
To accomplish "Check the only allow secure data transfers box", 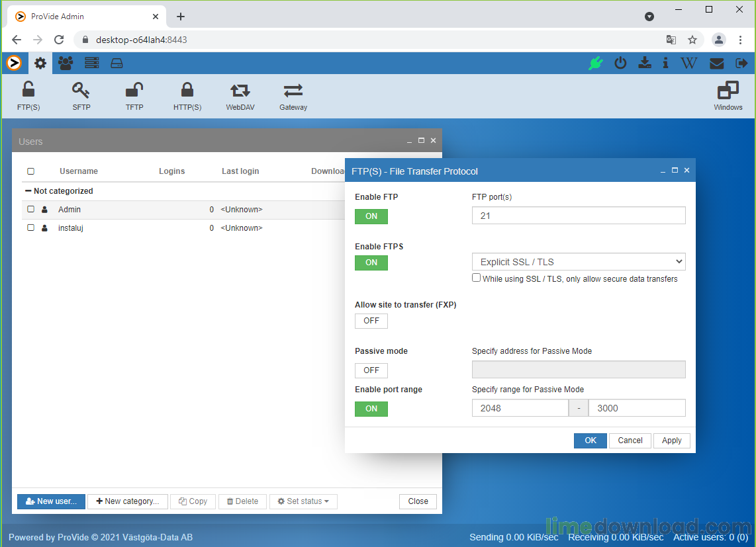I will 476,278.
